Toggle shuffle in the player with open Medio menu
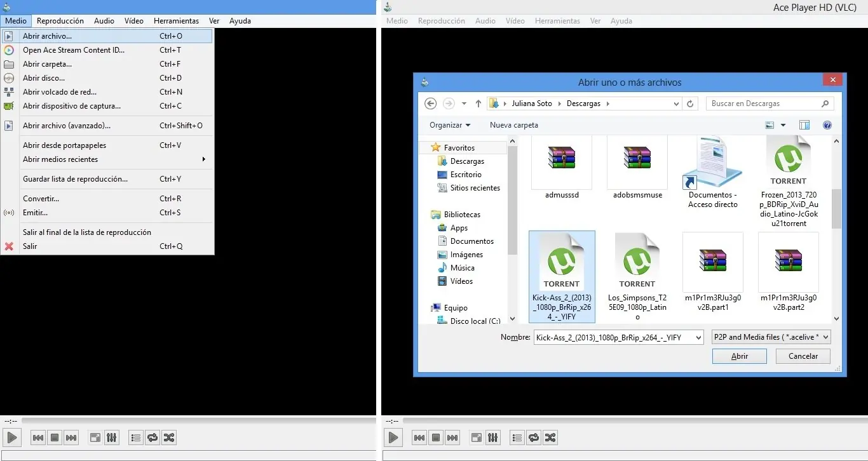 [168, 438]
